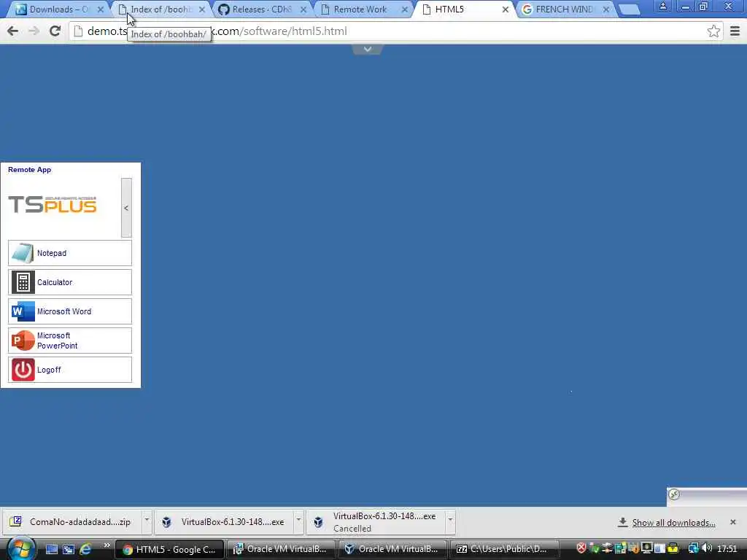
Task: Launch Microsoft PowerPoint remote app
Action: [x=69, y=341]
